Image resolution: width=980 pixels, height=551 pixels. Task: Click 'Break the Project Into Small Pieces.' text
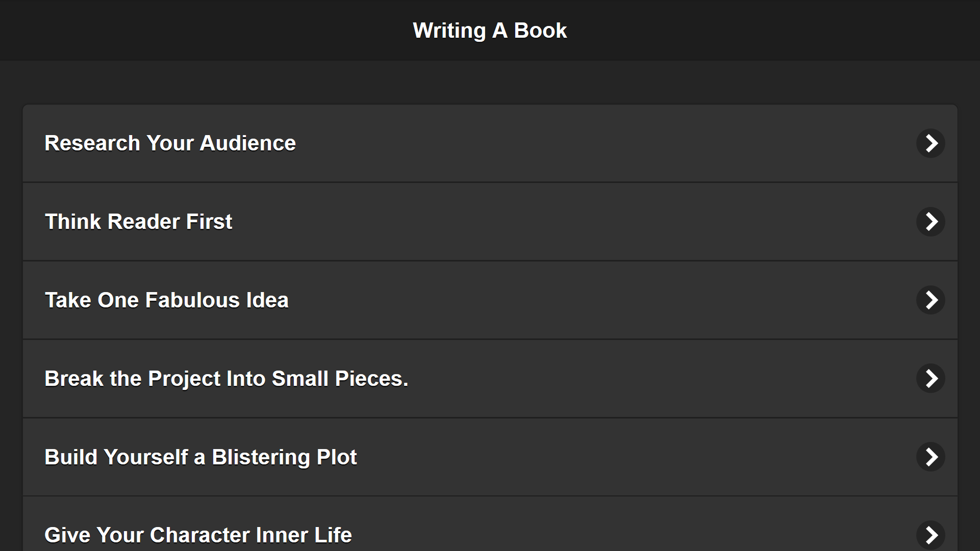tap(226, 379)
